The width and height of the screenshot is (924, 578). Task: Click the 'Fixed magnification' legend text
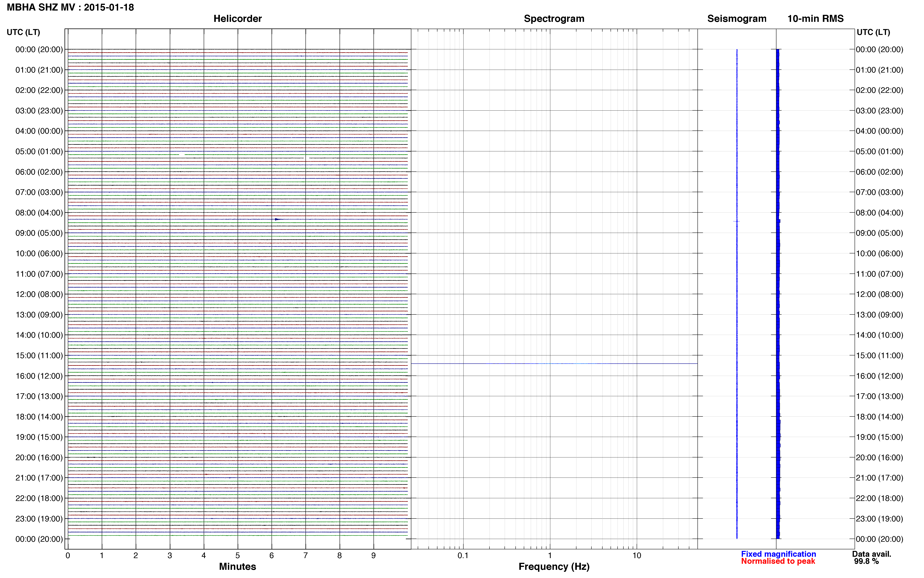click(778, 554)
